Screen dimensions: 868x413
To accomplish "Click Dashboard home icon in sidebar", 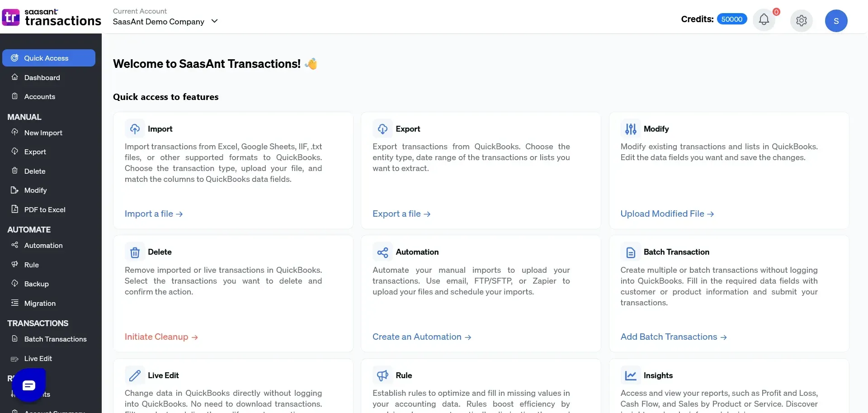I will tap(15, 77).
